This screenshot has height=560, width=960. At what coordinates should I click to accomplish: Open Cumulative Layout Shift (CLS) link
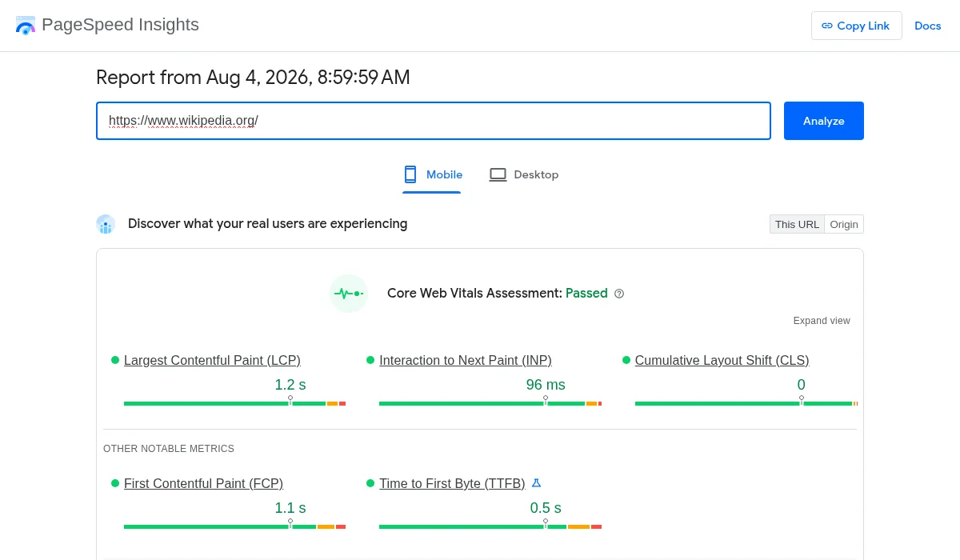(722, 360)
